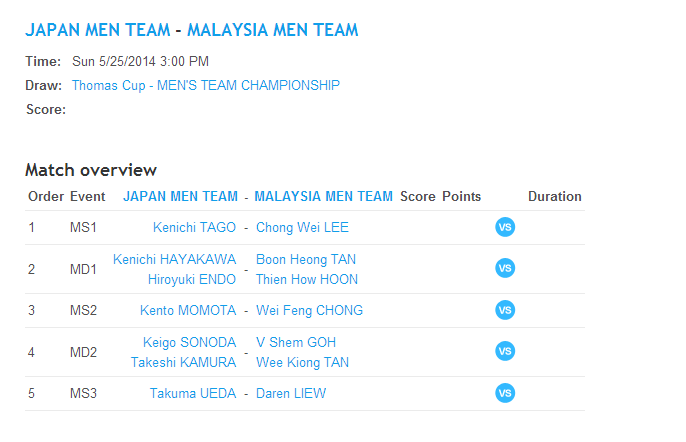The image size is (686, 442).
Task: Open Chong Wei LEE player page
Action: pos(302,227)
